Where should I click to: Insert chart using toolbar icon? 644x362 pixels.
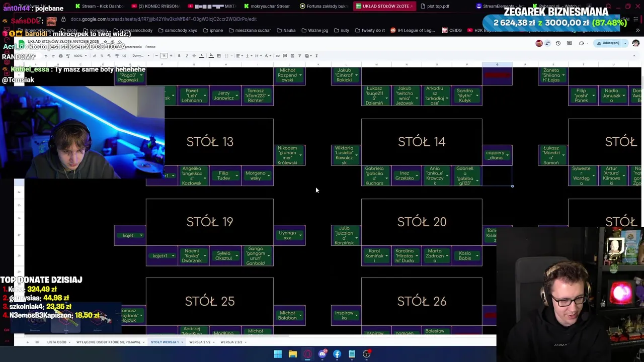(x=292, y=56)
